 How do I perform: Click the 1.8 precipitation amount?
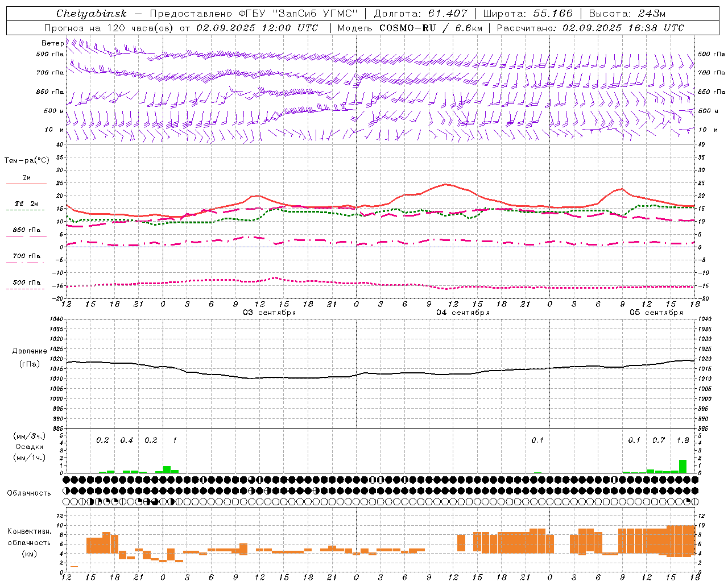[683, 440]
